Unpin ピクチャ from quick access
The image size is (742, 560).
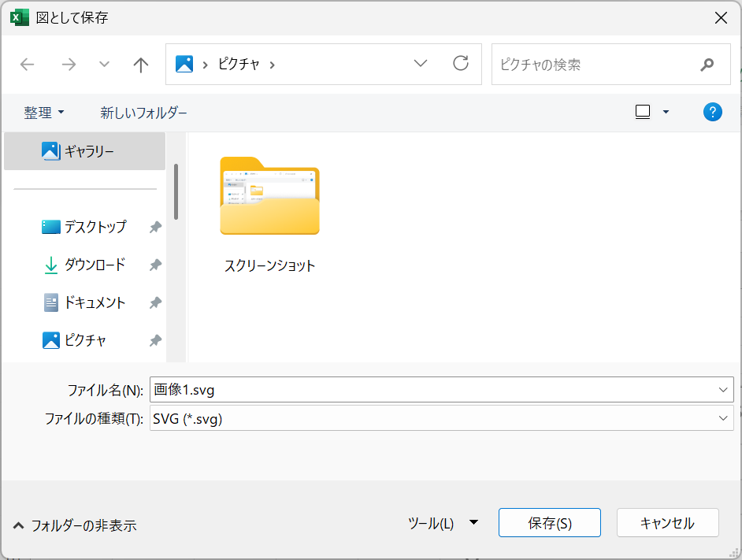pos(154,340)
